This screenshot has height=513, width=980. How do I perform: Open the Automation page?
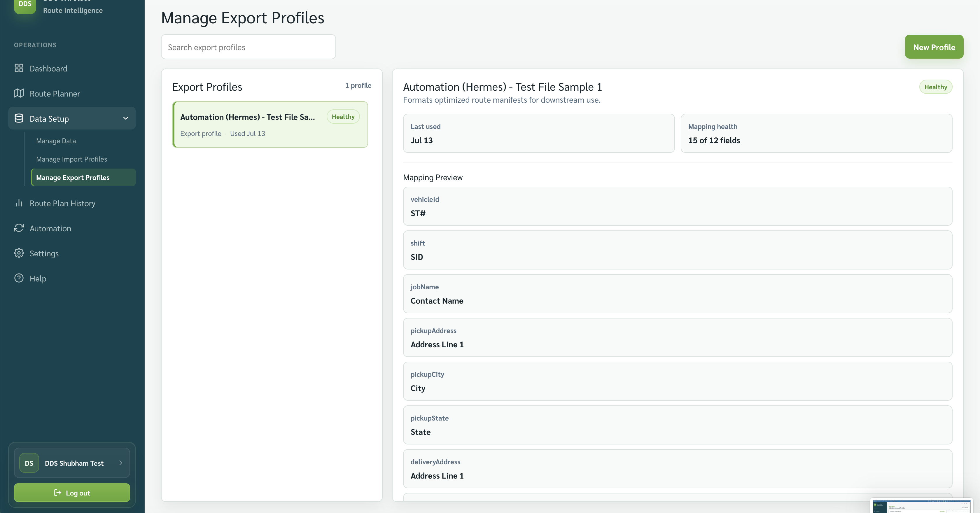72,229
